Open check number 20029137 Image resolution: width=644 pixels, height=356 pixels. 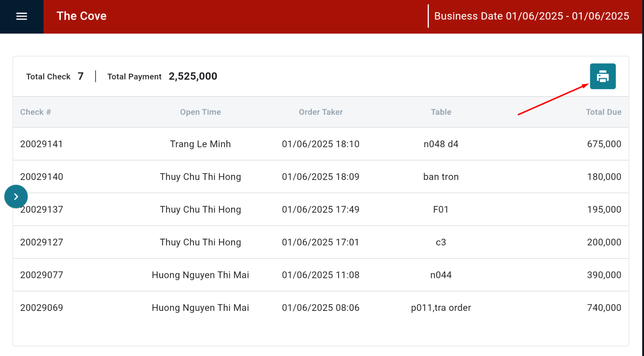coord(41,209)
